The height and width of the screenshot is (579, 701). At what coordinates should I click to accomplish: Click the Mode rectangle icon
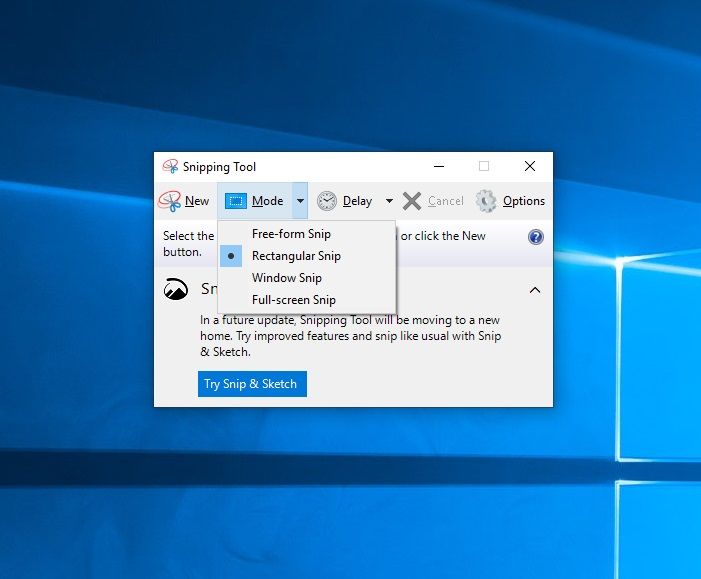(236, 201)
